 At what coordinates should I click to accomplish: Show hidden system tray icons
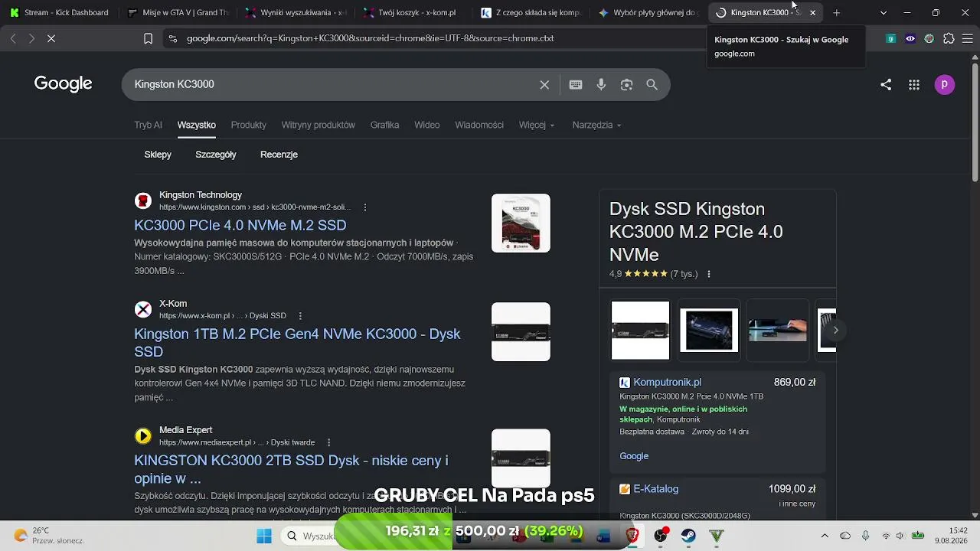(x=825, y=536)
